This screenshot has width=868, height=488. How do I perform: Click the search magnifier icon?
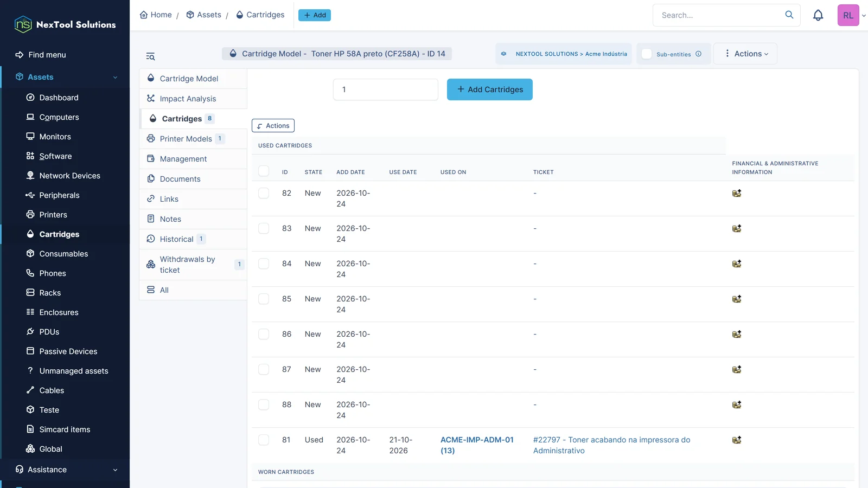(789, 15)
